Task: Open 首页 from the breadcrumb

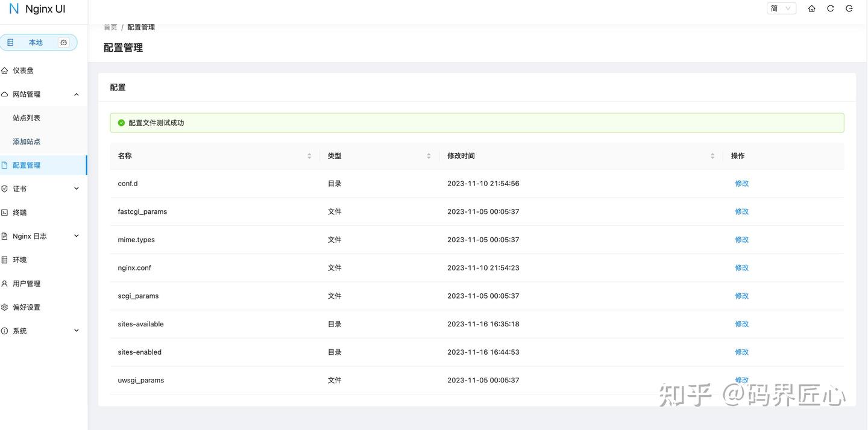Action: 110,26
